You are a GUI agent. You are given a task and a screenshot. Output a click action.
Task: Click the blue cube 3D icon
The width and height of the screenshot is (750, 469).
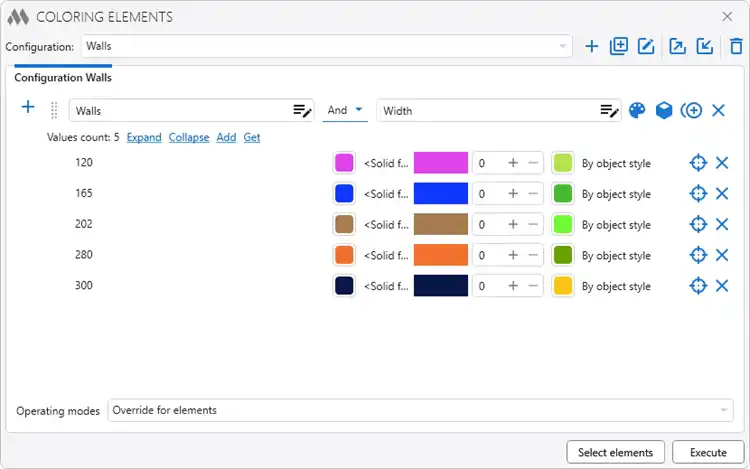tap(664, 110)
